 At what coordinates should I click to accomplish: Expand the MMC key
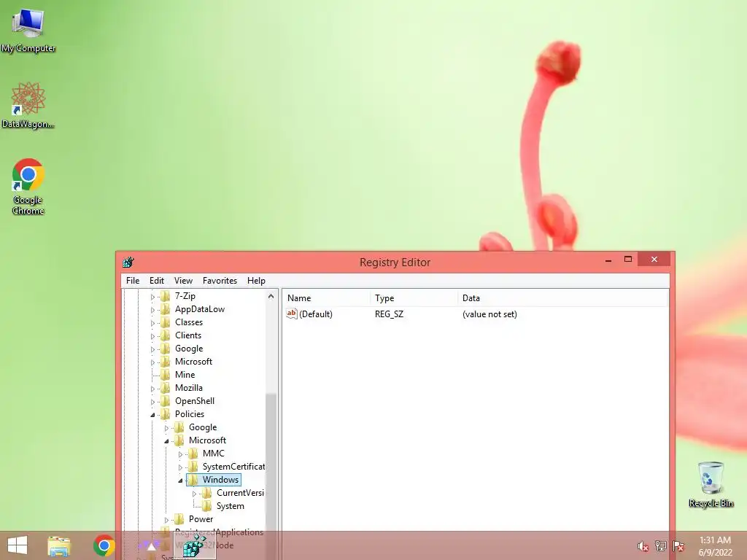coord(180,454)
